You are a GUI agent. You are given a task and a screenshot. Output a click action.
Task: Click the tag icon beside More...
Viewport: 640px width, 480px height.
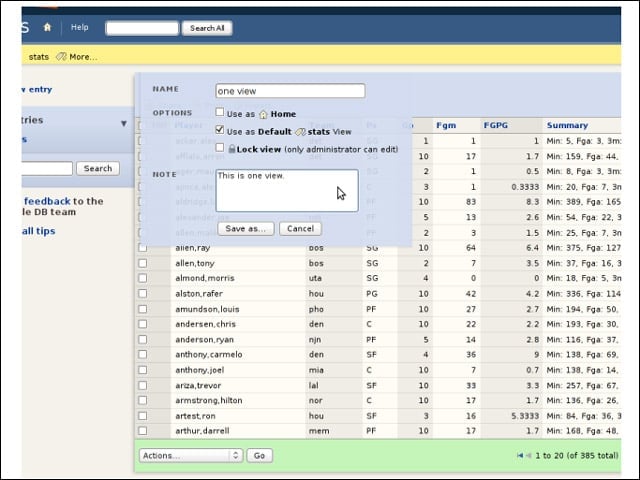tap(61, 57)
